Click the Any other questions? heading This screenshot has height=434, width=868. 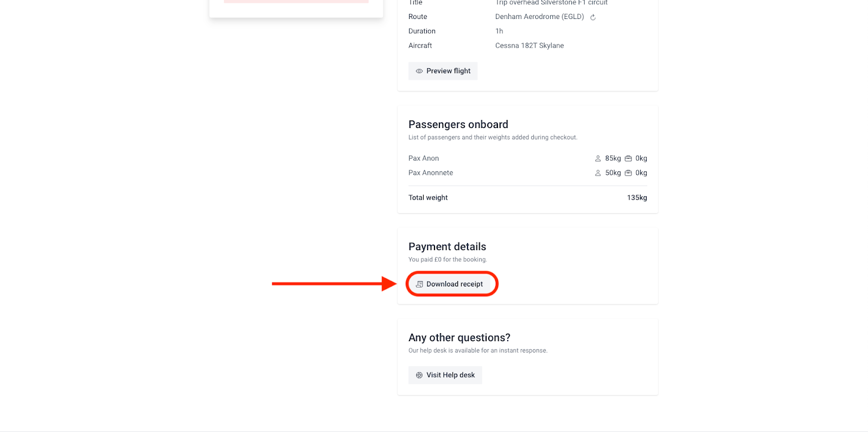coord(459,338)
